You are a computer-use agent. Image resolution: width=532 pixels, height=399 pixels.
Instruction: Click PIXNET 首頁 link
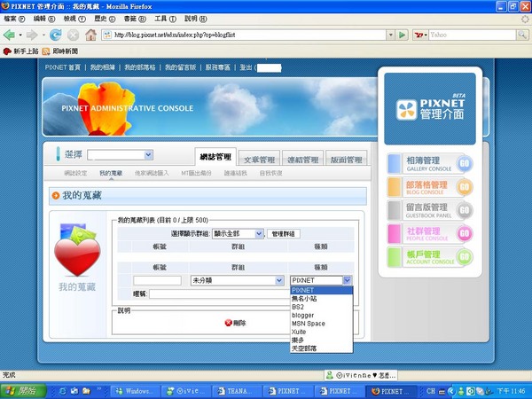click(63, 67)
